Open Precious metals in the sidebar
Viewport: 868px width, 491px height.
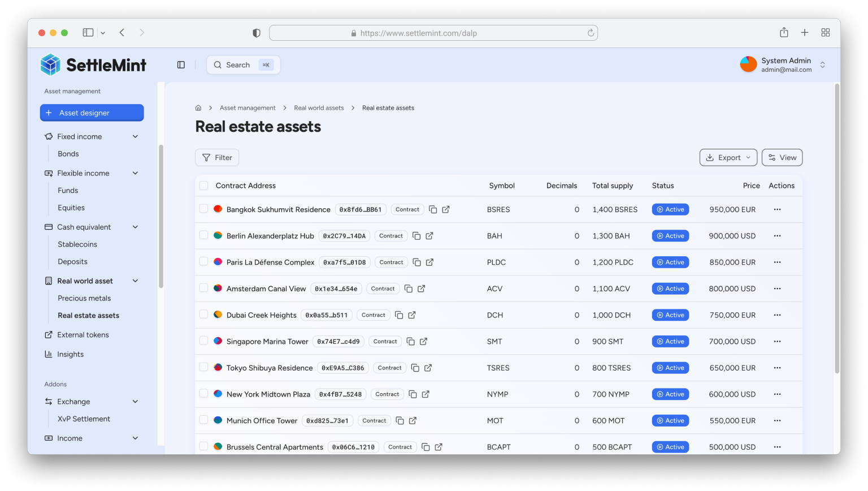tap(84, 298)
